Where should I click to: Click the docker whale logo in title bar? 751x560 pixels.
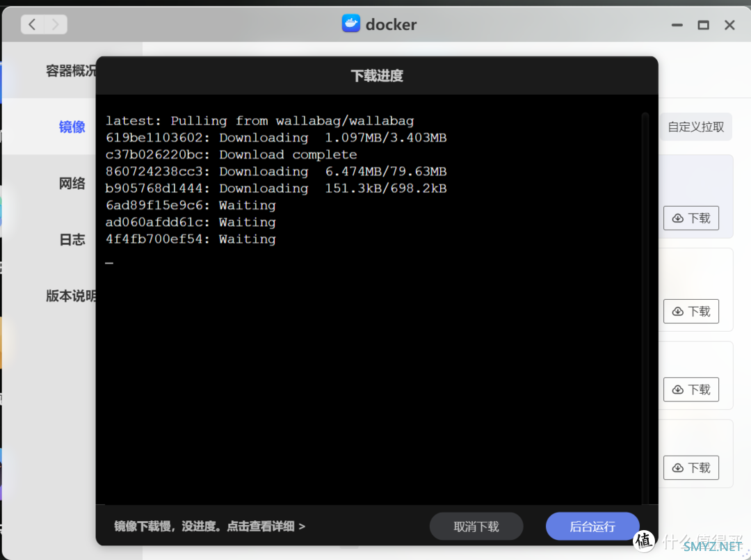pos(351,24)
